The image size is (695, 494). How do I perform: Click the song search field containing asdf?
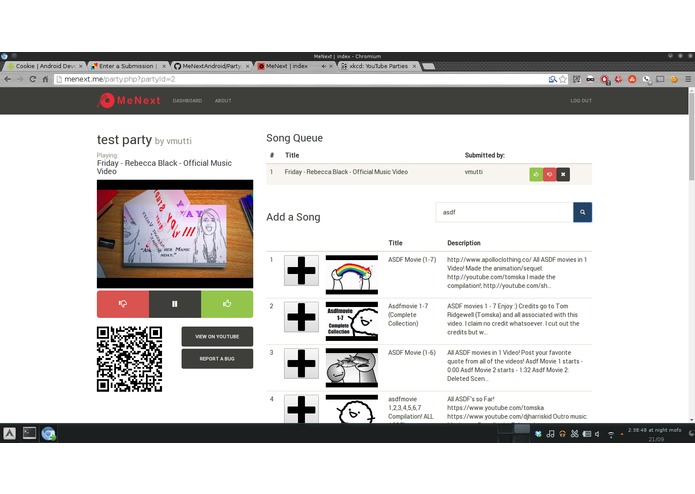[504, 212]
